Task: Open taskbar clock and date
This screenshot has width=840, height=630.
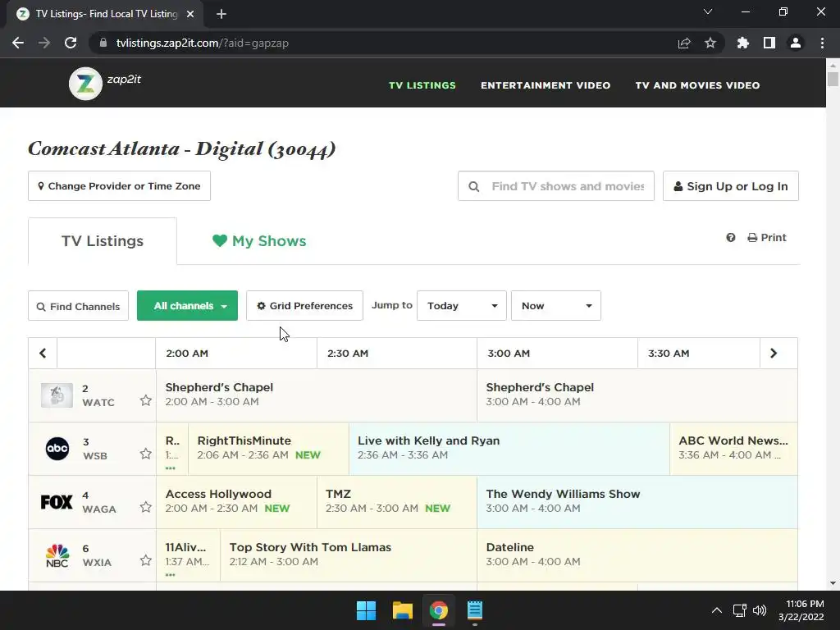Action: coord(801,610)
